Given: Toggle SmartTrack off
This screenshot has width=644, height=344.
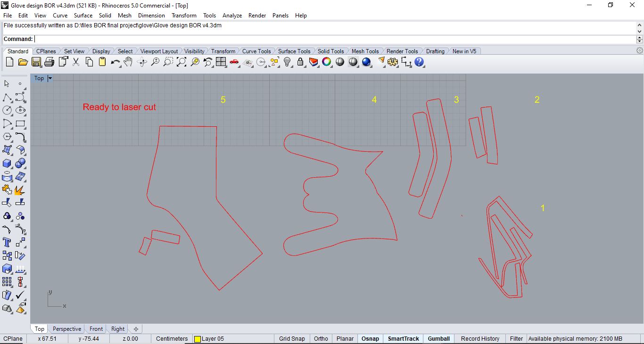Looking at the screenshot, I should (404, 339).
